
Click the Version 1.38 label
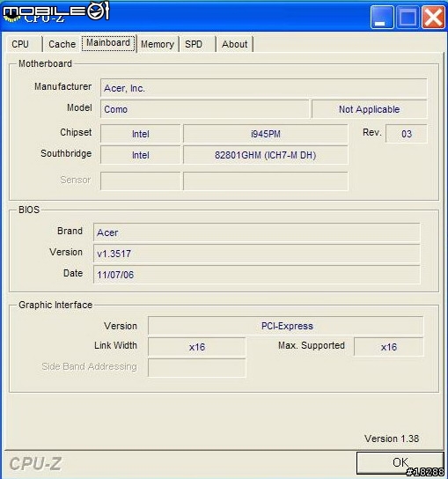[x=392, y=438]
